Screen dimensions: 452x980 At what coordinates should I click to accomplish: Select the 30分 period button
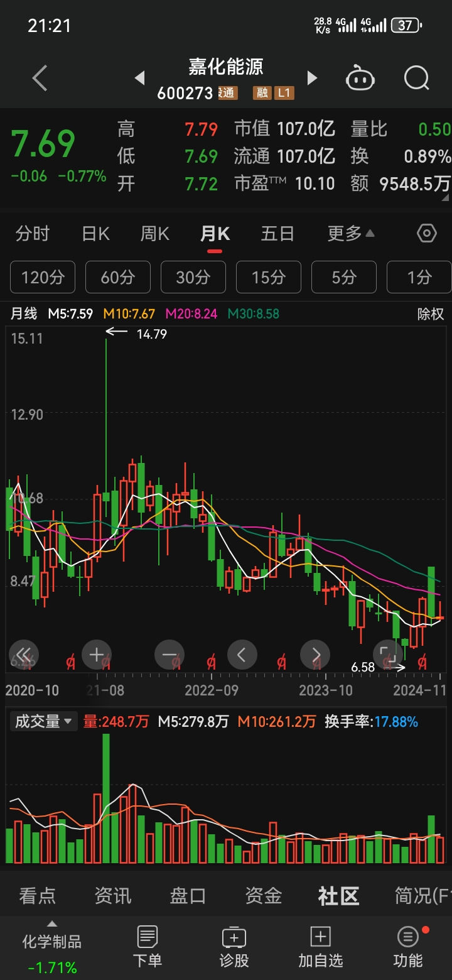(x=193, y=277)
